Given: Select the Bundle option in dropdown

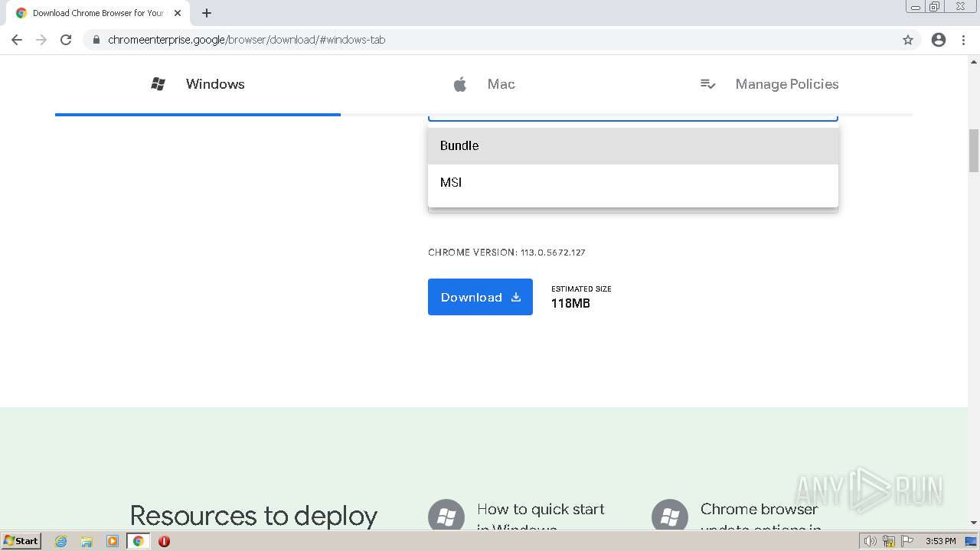Looking at the screenshot, I should click(x=633, y=145).
